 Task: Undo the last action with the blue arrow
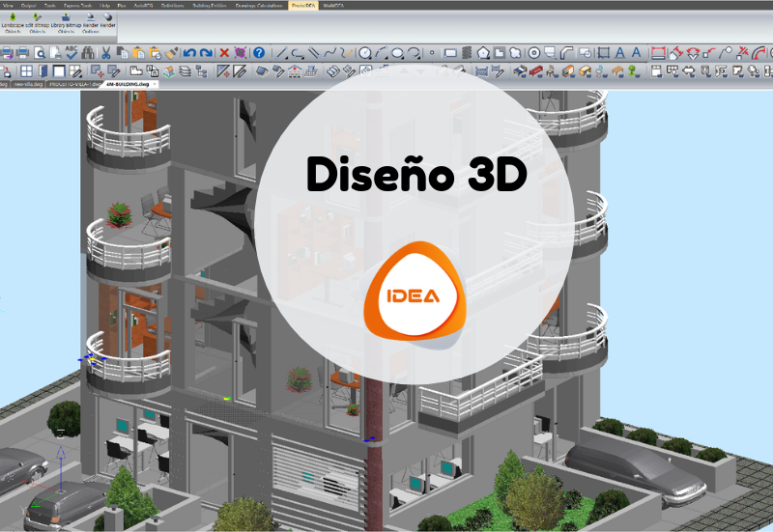(x=189, y=53)
